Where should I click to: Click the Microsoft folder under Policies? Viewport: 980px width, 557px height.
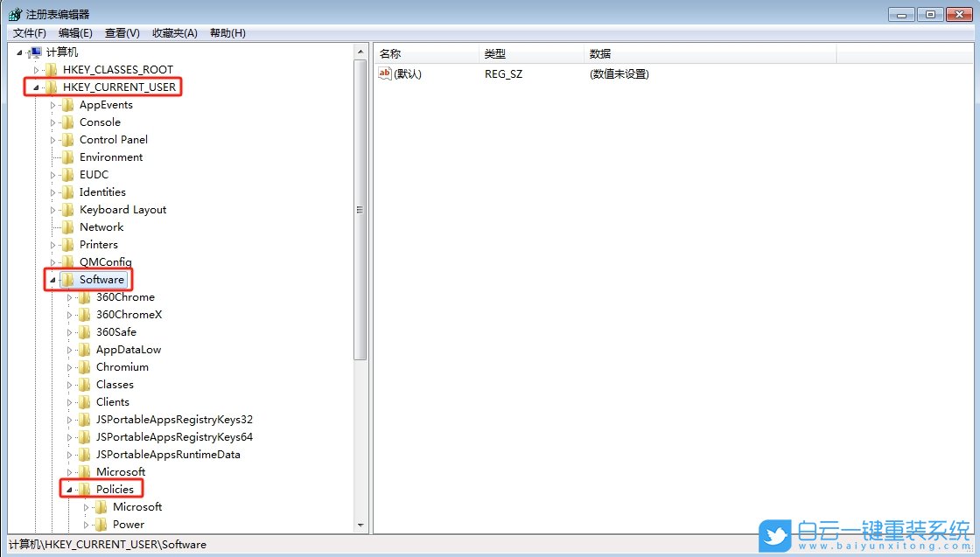point(138,506)
